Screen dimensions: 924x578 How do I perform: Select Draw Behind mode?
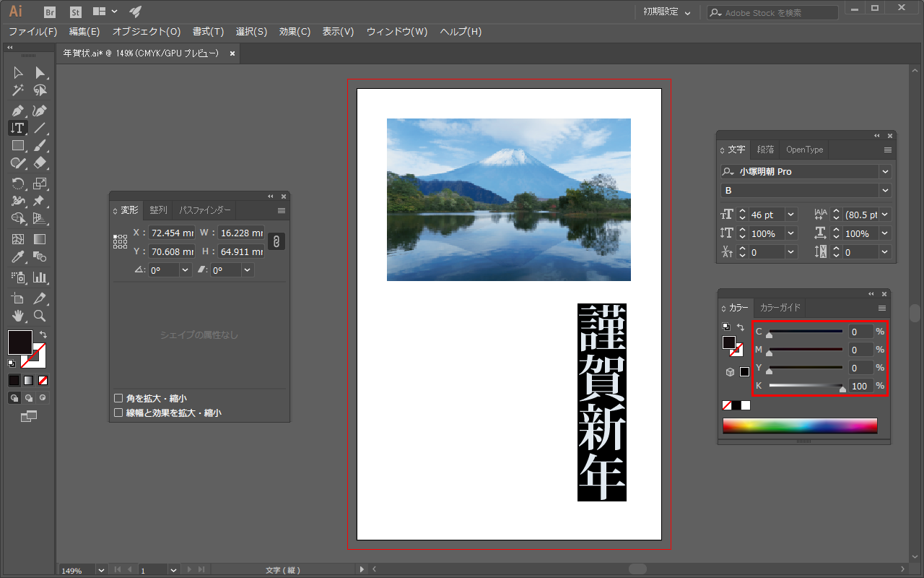coord(28,397)
